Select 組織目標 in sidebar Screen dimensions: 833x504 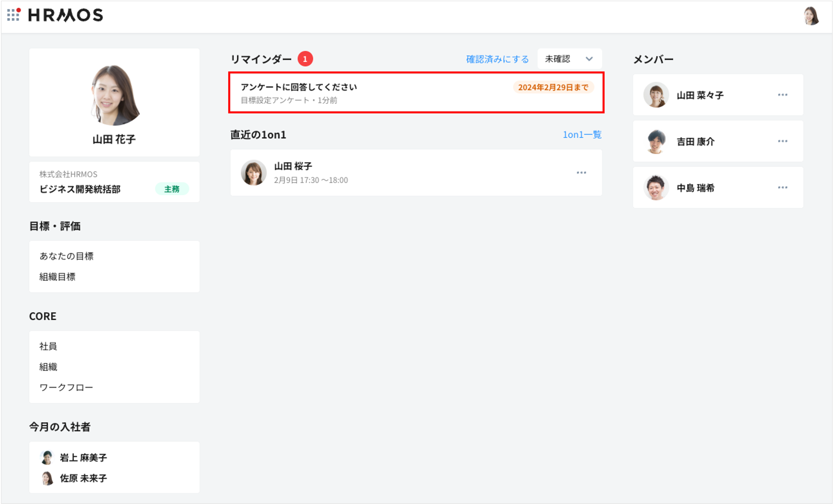pyautogui.click(x=58, y=277)
